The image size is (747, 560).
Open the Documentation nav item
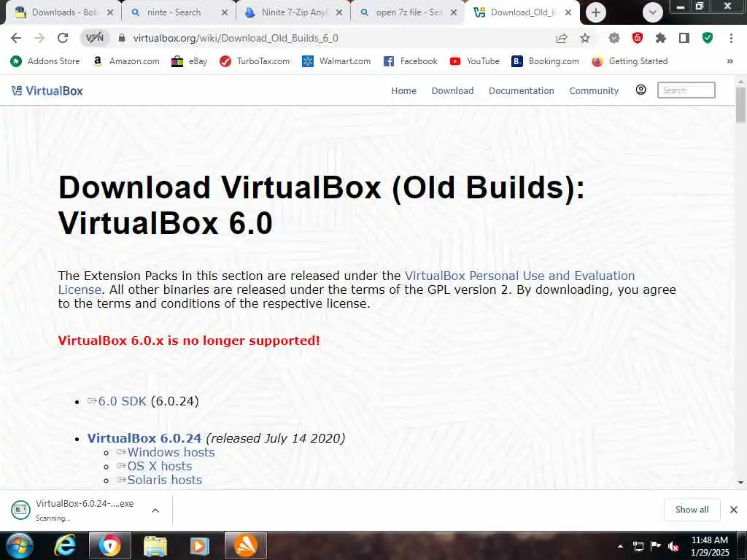[521, 90]
